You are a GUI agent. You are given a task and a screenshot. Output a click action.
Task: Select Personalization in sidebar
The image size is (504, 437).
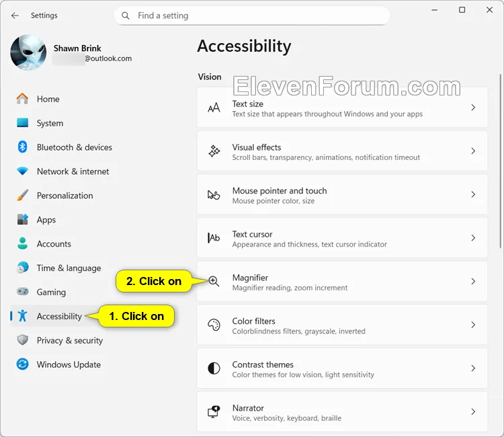tap(65, 195)
